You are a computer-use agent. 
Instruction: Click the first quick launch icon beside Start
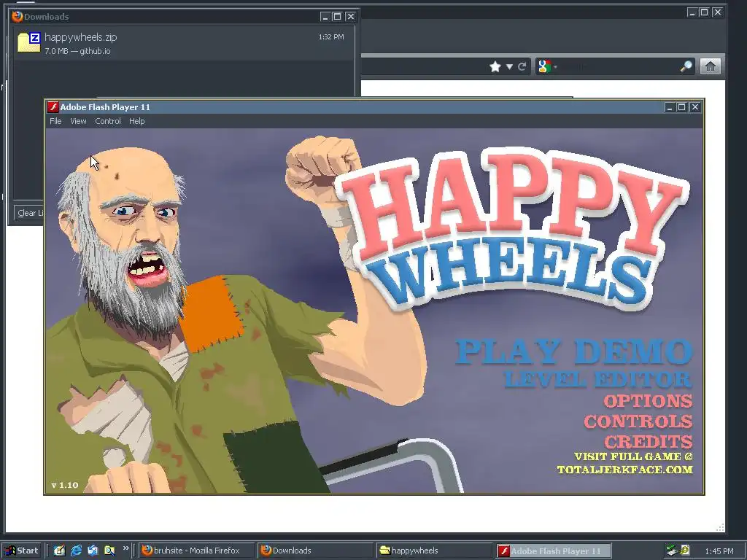(59, 551)
